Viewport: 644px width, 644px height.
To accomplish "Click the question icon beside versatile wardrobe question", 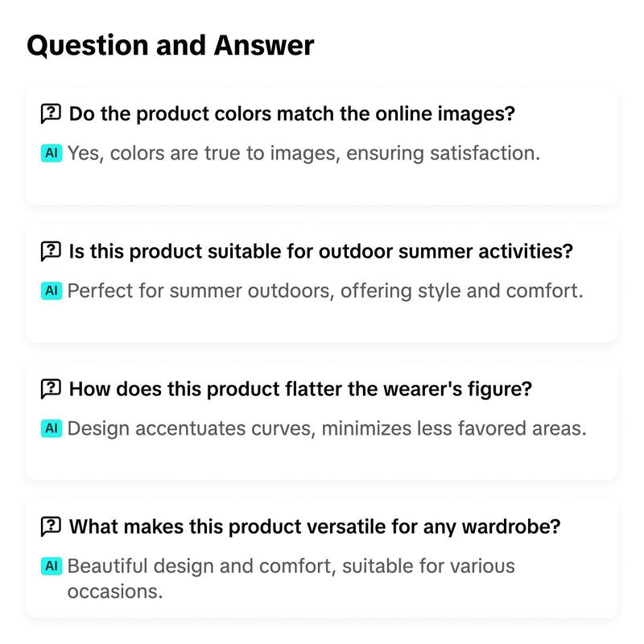I will [x=51, y=526].
